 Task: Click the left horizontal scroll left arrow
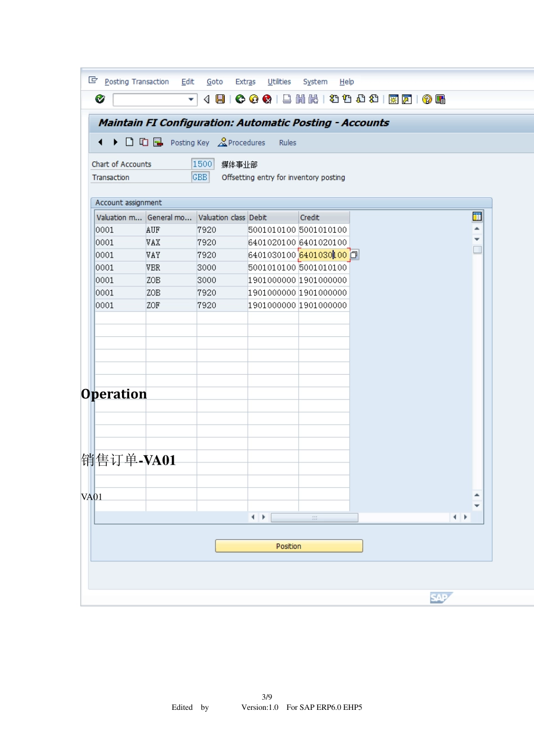click(x=253, y=517)
